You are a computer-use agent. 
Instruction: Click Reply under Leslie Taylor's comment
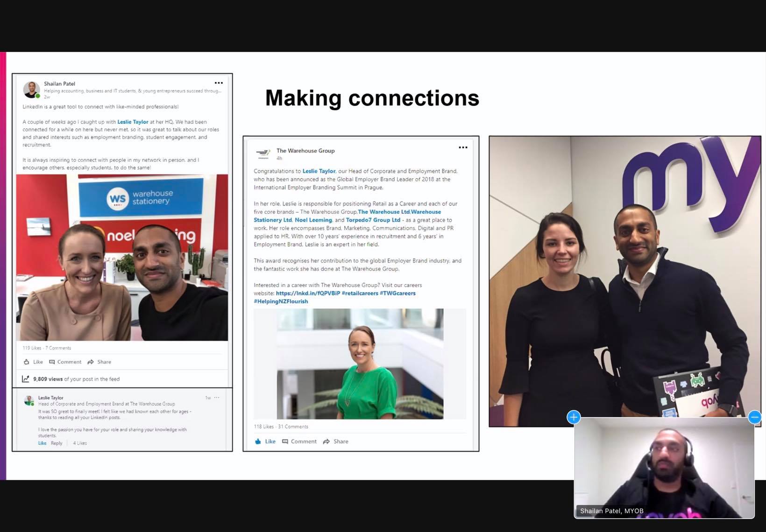click(57, 443)
